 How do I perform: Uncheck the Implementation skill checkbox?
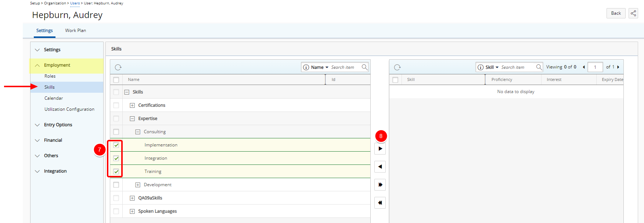tap(116, 145)
